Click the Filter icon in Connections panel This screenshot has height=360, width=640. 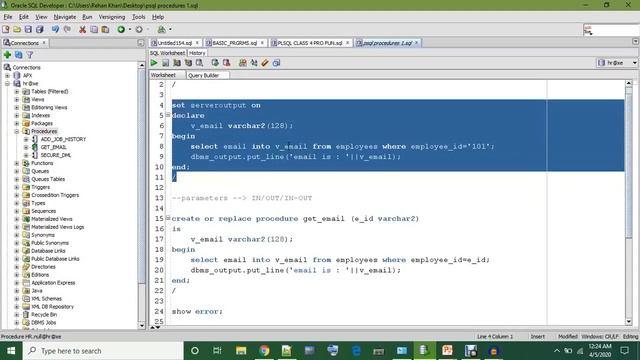pos(30,55)
